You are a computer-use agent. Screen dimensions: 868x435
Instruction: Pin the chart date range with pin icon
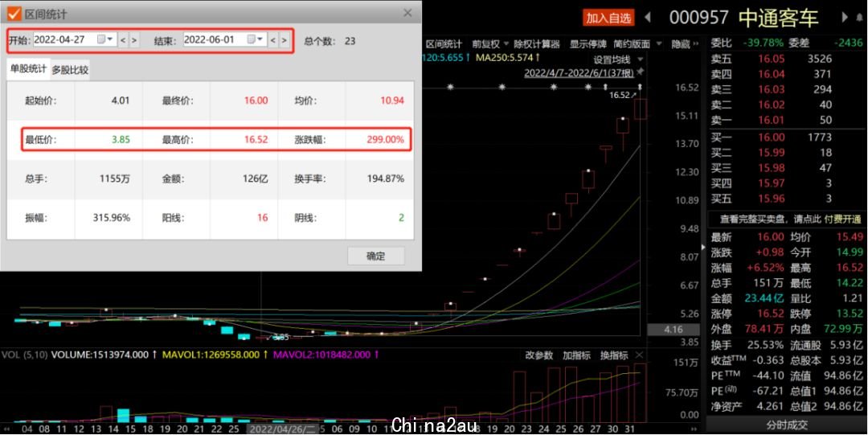(x=641, y=72)
